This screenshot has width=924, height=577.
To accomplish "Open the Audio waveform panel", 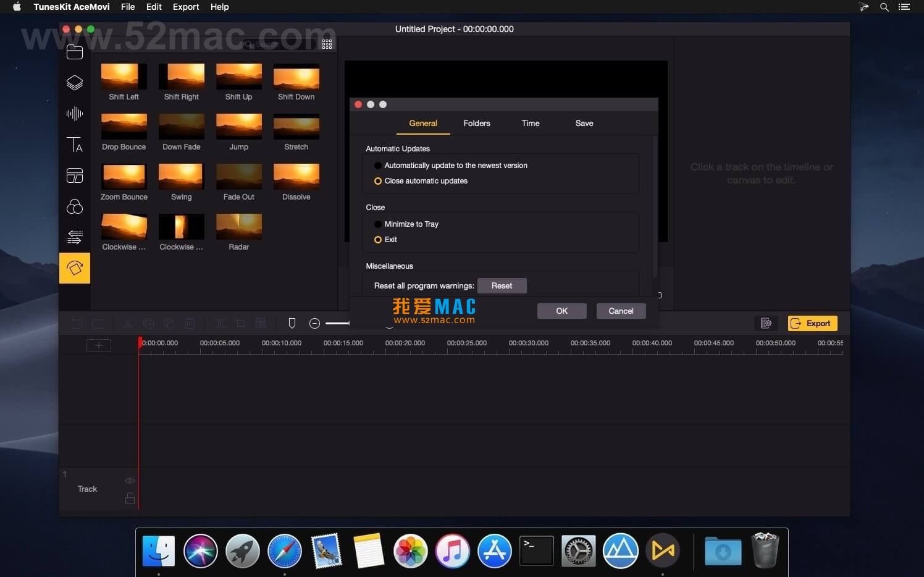I will [75, 114].
